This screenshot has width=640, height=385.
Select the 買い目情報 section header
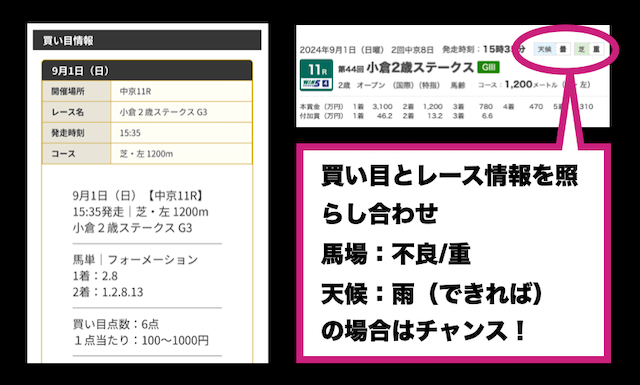tap(147, 40)
